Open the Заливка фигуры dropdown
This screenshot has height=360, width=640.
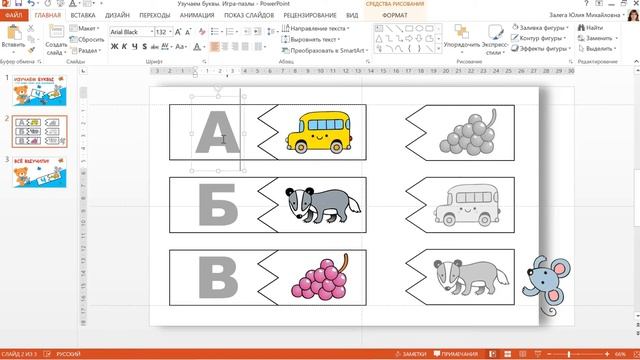coord(540,27)
